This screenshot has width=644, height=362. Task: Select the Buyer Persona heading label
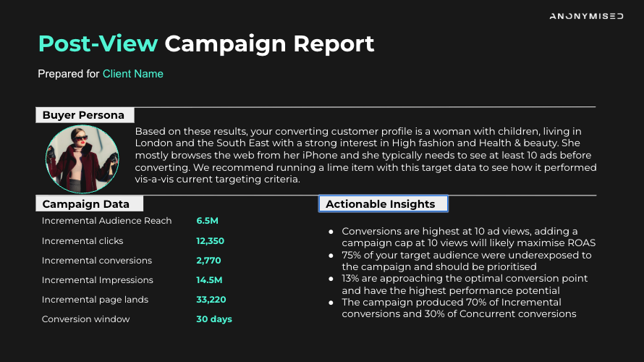[x=83, y=115]
